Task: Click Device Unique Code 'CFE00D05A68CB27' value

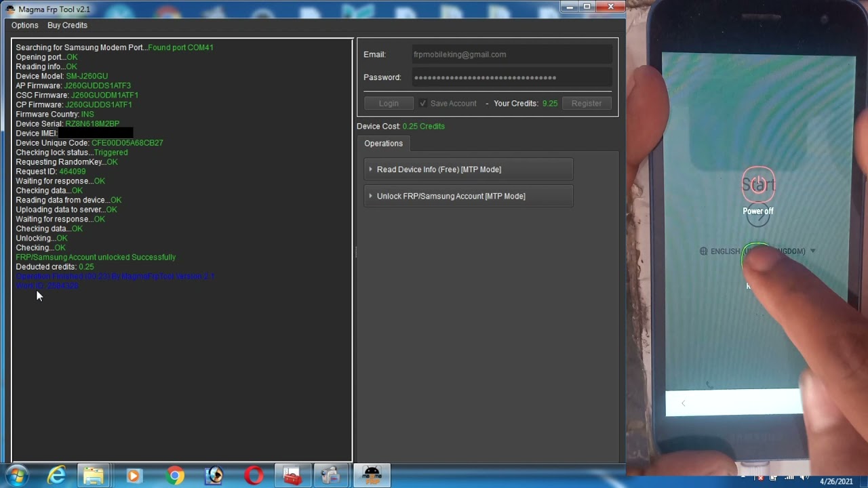Action: pos(127,142)
